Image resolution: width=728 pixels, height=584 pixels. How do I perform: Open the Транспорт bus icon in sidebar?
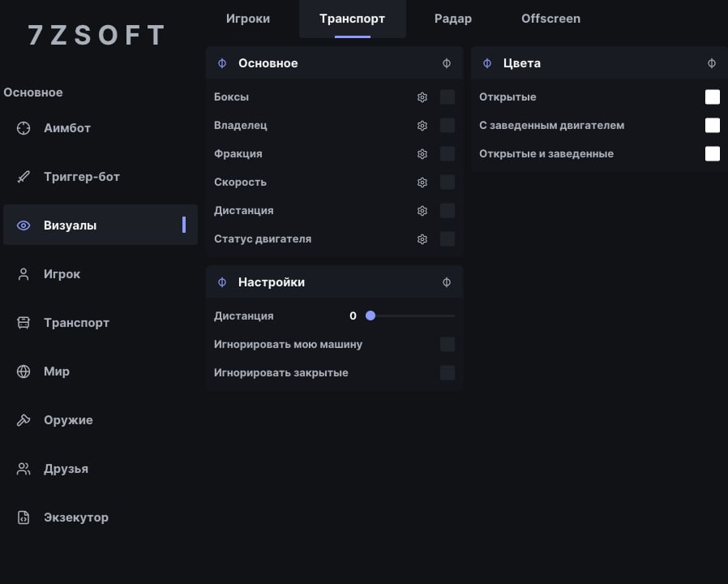(24, 323)
